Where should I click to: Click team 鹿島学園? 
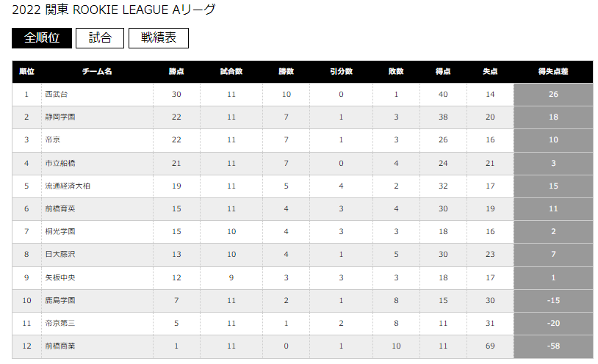(60, 301)
